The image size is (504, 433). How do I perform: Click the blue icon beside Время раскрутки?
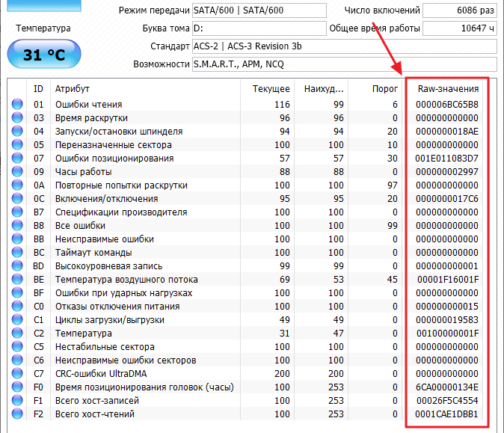coord(17,118)
